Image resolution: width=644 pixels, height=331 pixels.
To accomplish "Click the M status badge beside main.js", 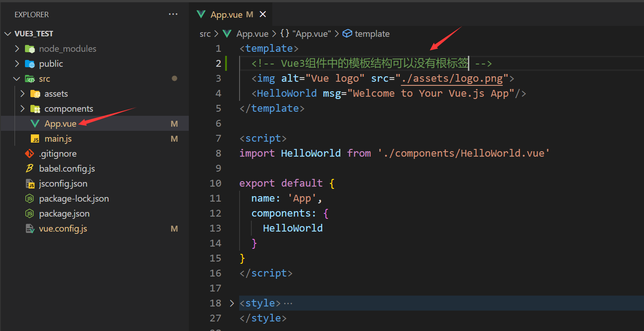I will [x=174, y=138].
